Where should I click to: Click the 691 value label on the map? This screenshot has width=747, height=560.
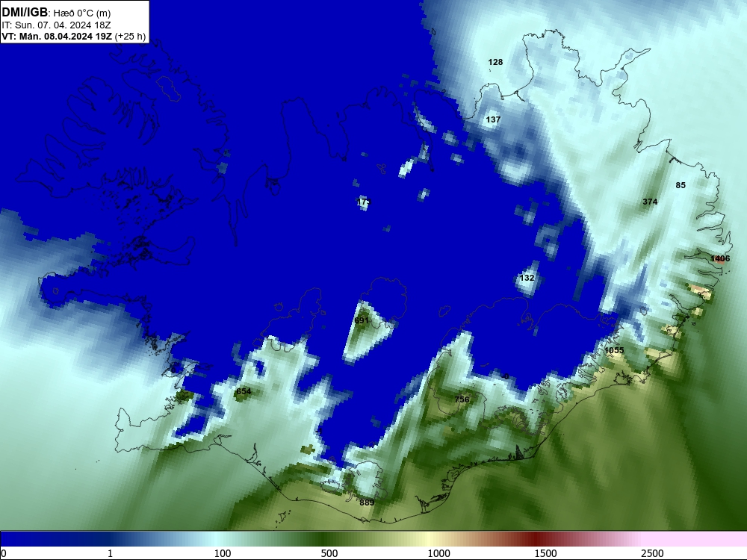[x=362, y=320]
